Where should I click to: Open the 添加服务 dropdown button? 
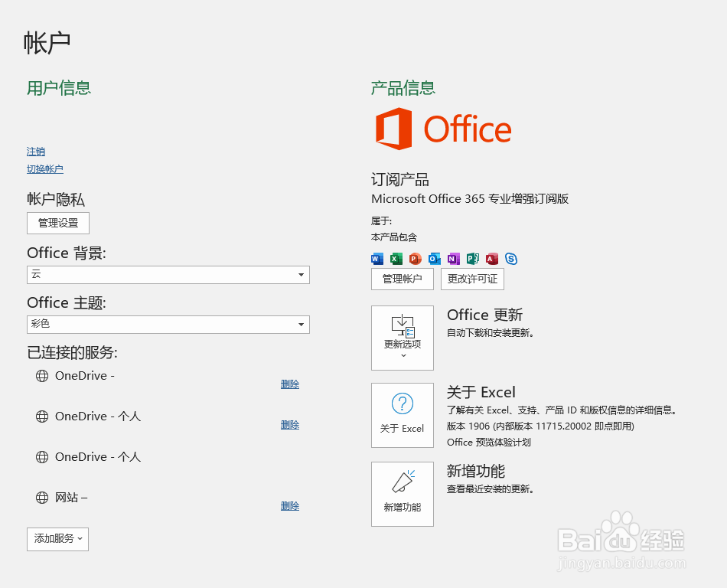point(57,539)
